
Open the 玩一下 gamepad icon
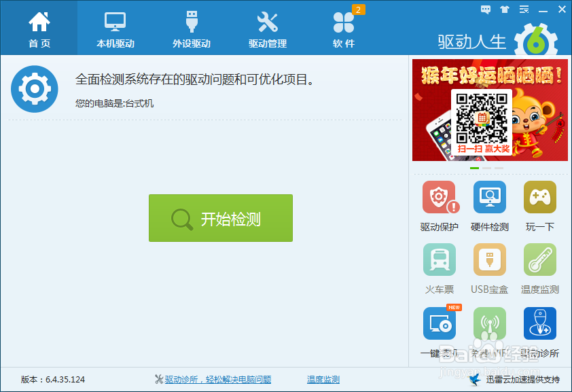540,197
